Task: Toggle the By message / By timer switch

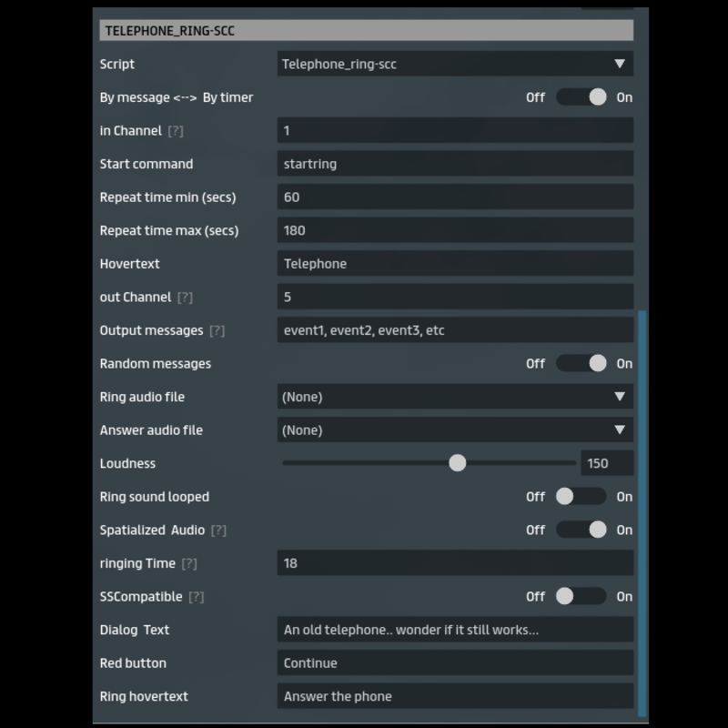Action: click(x=581, y=97)
